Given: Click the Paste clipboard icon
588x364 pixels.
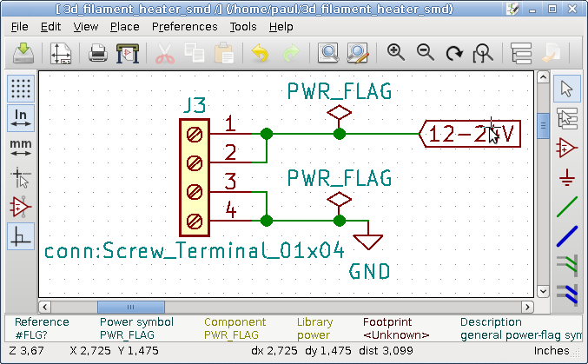Looking at the screenshot, I should [x=224, y=53].
